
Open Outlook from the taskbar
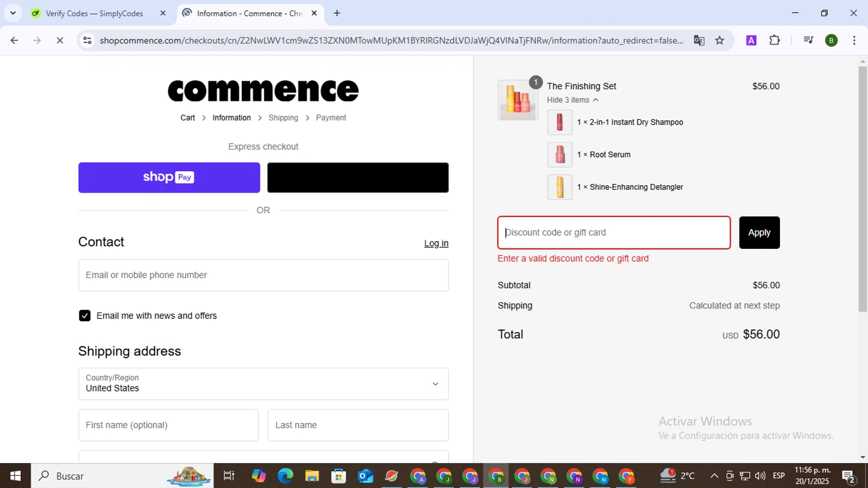tap(365, 476)
